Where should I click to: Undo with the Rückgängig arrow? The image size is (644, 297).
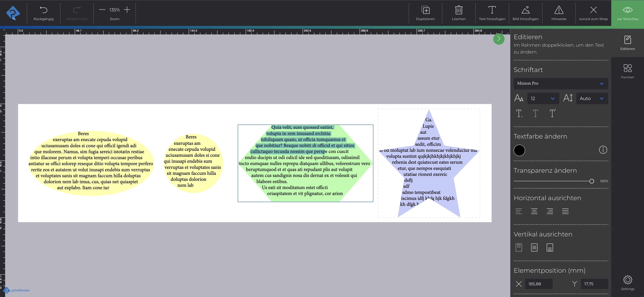[x=43, y=10]
